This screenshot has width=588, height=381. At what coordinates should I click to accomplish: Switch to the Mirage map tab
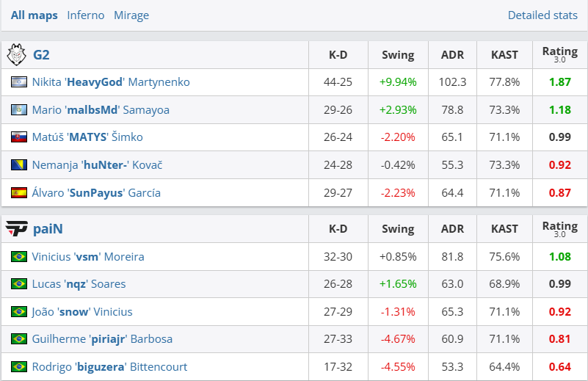pyautogui.click(x=131, y=15)
